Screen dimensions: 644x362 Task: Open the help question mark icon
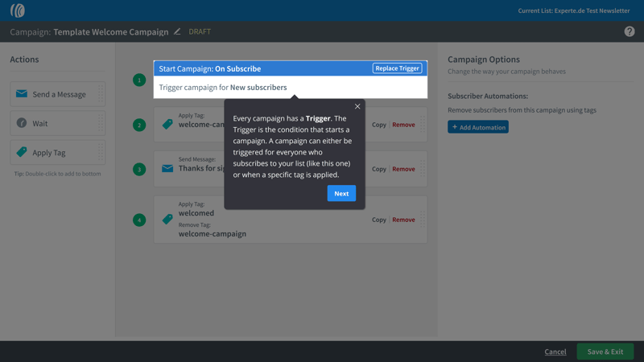coord(629,31)
